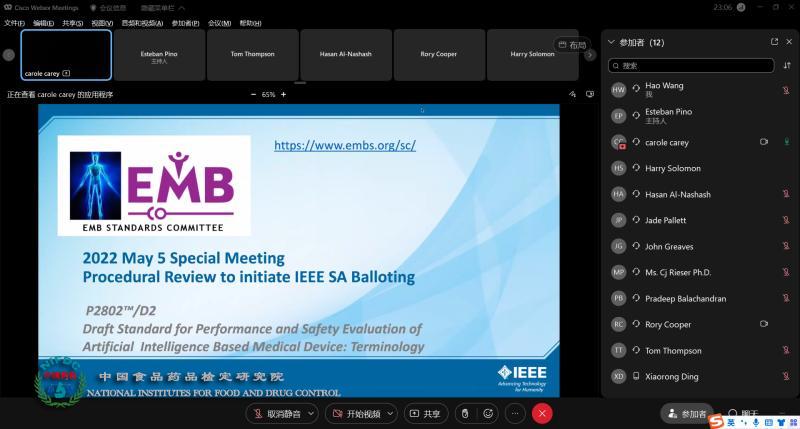
Task: Click the remote control icon beside annotate
Action: pos(590,94)
